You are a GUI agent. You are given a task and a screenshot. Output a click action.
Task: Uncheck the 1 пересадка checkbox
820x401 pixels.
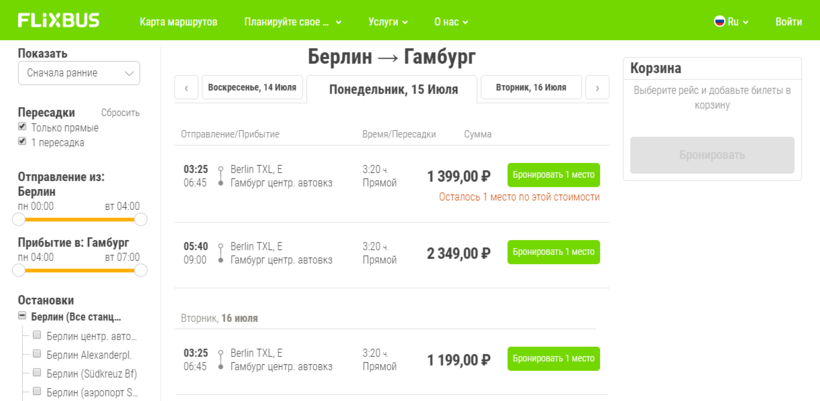coord(23,142)
